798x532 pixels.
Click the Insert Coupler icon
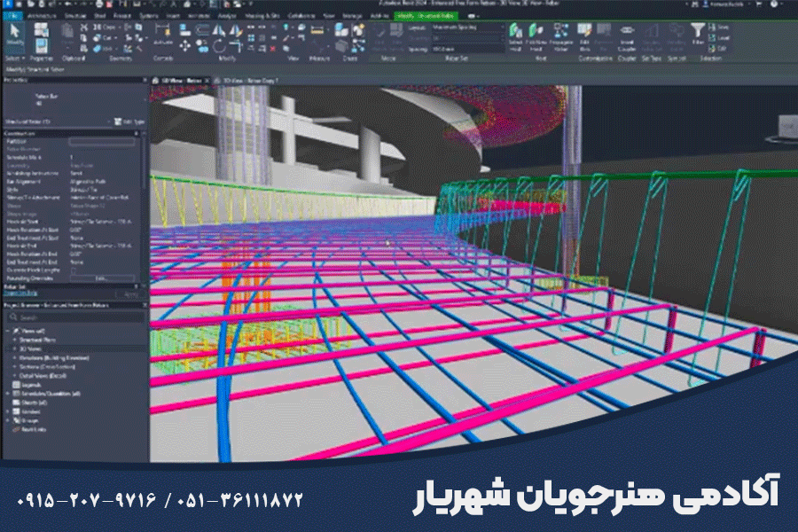pos(627,36)
